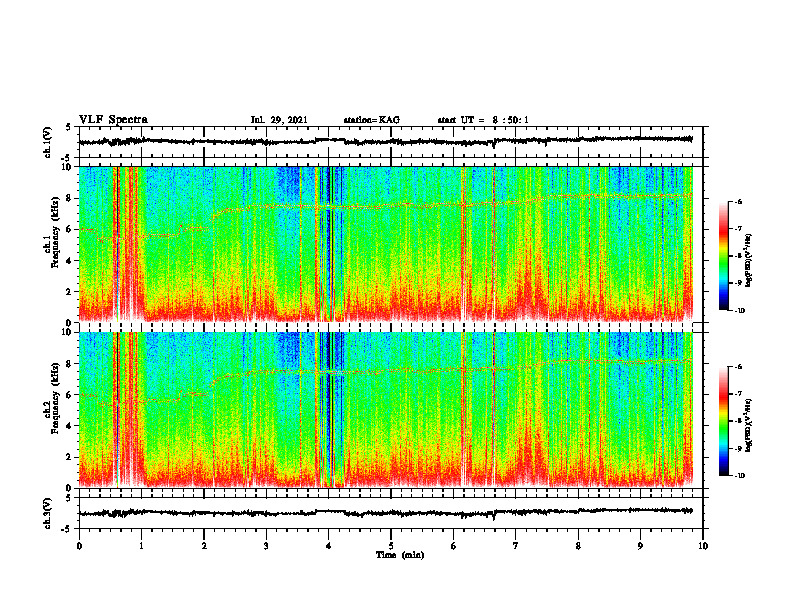
Task: Click the "ch.3(V)" axis label of bottom waveform
Action: 49,513
